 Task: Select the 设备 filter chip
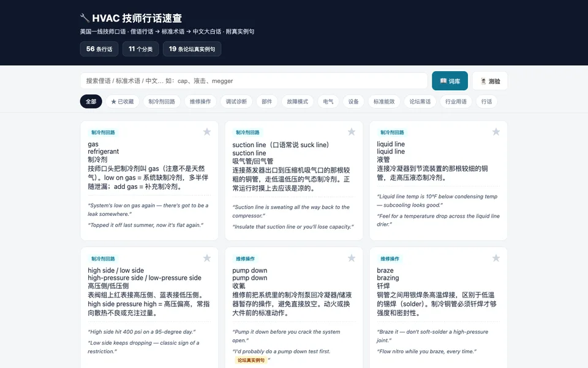[x=353, y=101]
